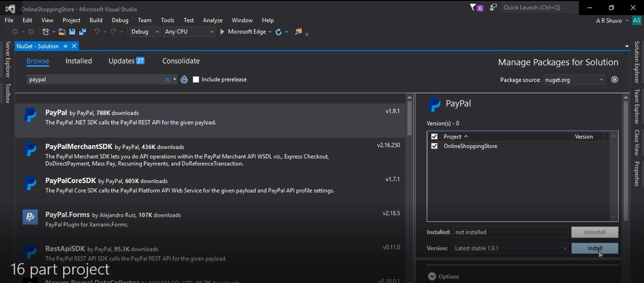Switch to the Consolidate tab
The image size is (644, 283).
181,61
